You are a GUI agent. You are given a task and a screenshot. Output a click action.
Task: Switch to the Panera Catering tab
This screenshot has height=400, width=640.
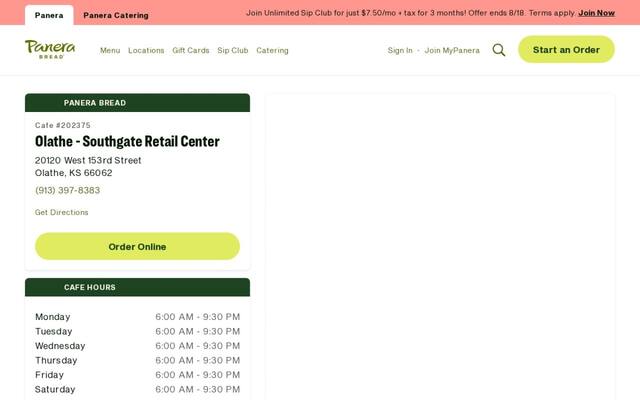click(x=116, y=15)
